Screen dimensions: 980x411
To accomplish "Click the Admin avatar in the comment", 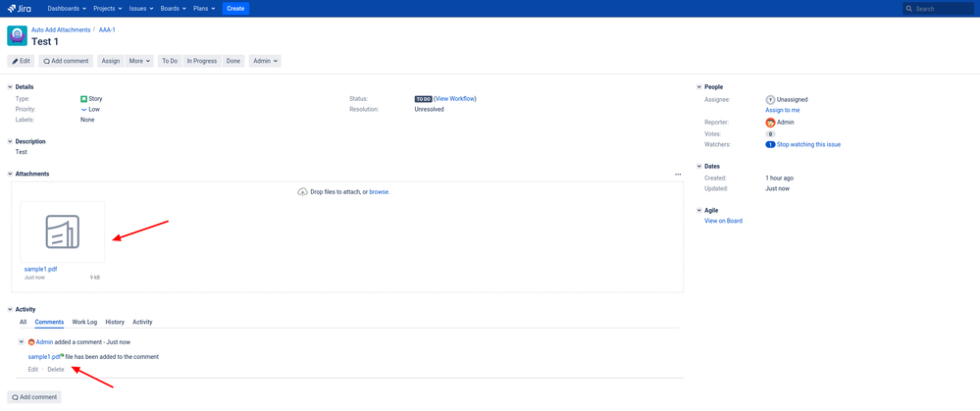I will point(31,342).
